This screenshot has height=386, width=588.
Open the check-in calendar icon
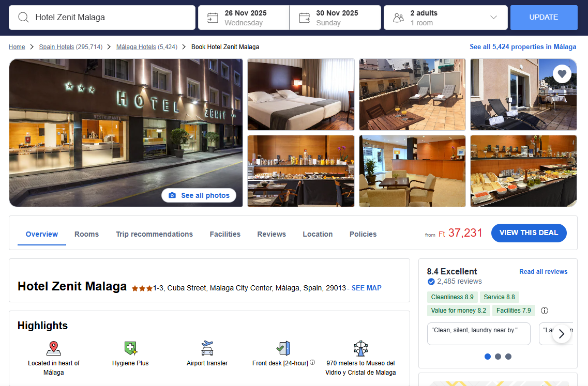click(213, 18)
